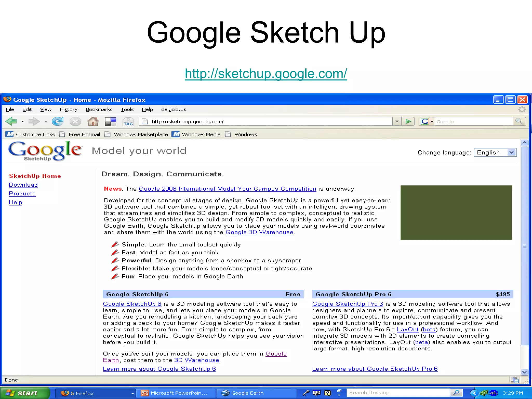The width and height of the screenshot is (532, 399).
Task: Click the question mark tray icon
Action: point(328,393)
